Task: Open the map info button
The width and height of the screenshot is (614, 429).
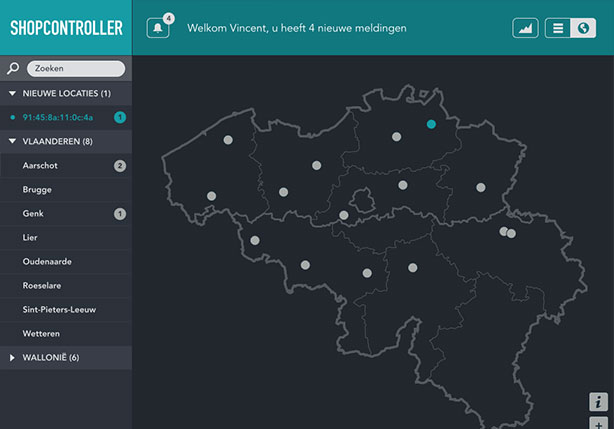Action: [x=598, y=402]
